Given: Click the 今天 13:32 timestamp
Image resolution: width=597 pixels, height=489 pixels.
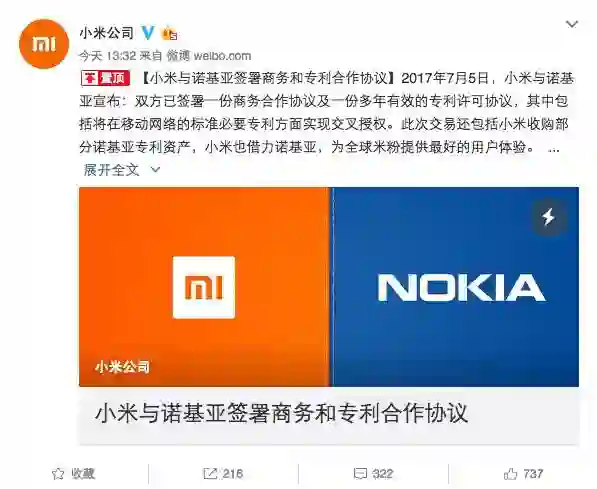Looking at the screenshot, I should pyautogui.click(x=107, y=56).
